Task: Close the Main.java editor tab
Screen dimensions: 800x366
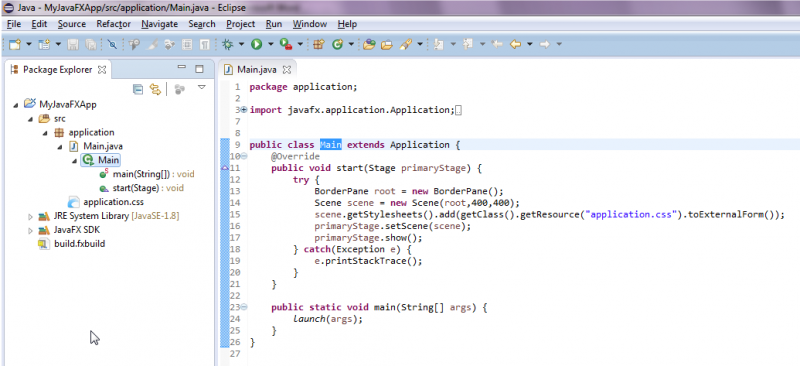Action: click(287, 69)
